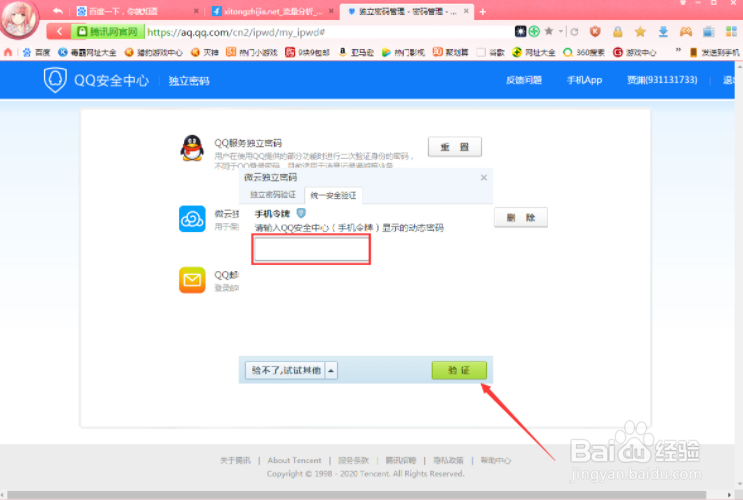Click the 发送到手机 bookmark bar button
Screen dimensions: 743x500
click(714, 52)
